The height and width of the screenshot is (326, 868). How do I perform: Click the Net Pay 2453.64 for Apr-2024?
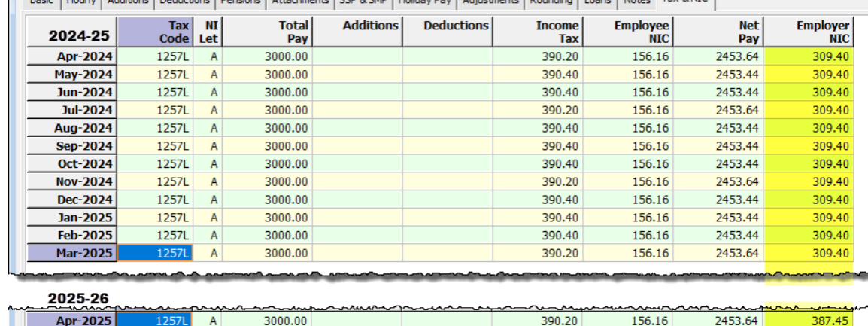coord(718,56)
